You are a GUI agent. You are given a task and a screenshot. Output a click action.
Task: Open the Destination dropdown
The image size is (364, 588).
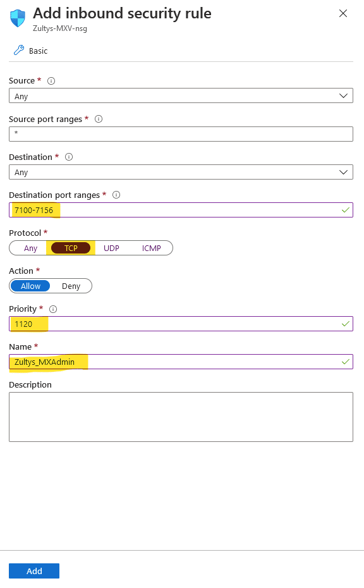pyautogui.click(x=181, y=172)
